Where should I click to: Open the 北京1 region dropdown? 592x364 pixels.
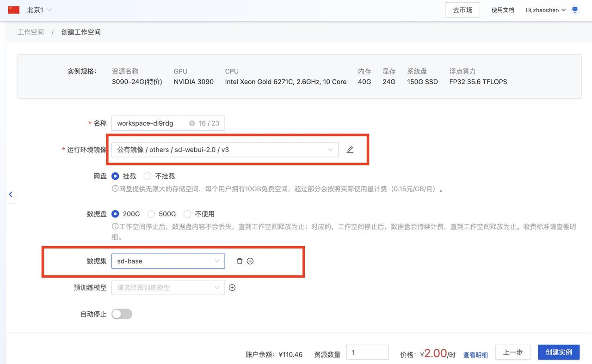pos(39,10)
